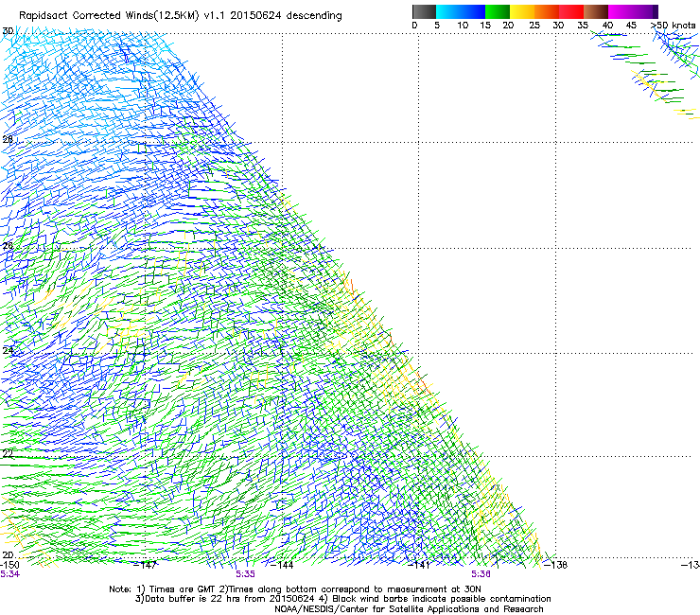Click the red 30–35 knots legend swatch

tap(571, 11)
